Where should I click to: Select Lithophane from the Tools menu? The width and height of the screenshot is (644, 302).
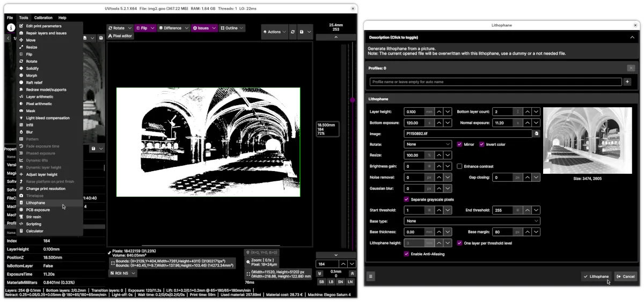35,203
